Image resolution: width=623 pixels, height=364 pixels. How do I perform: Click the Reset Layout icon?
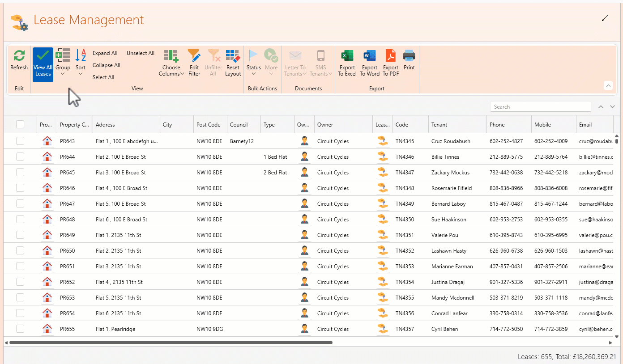[x=233, y=56]
